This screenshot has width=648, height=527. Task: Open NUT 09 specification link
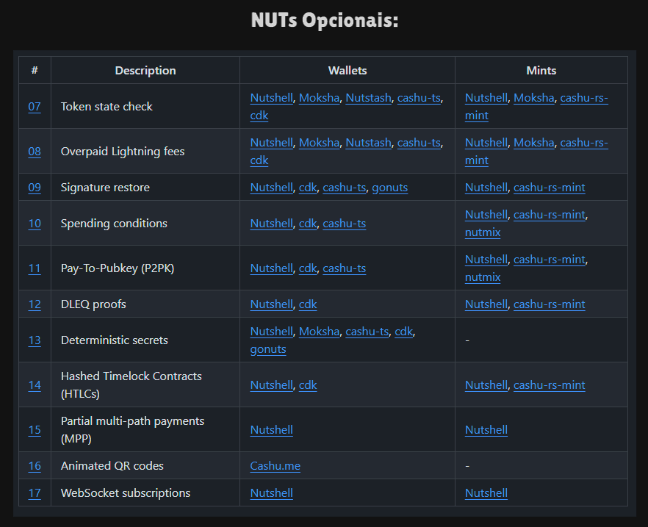click(34, 187)
